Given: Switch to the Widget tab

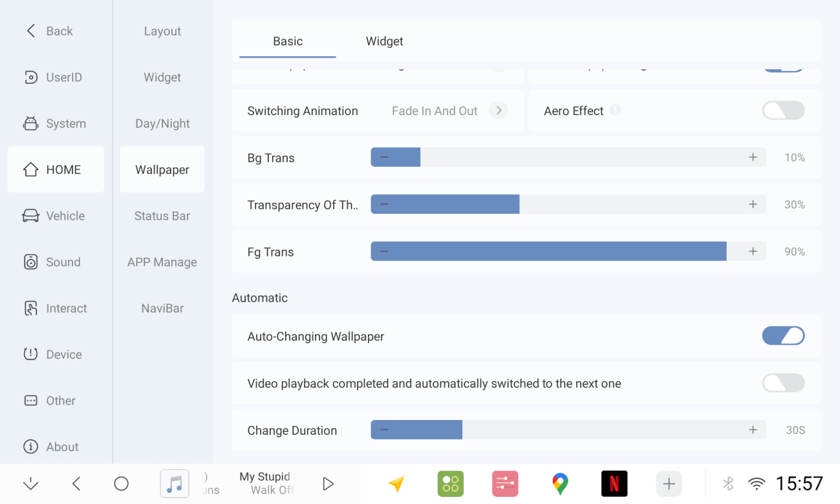Looking at the screenshot, I should point(384,41).
